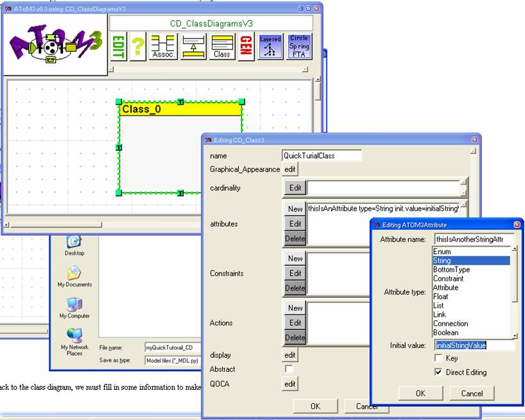
Task: Toggle the Direct Editing checkbox
Action: [439, 372]
